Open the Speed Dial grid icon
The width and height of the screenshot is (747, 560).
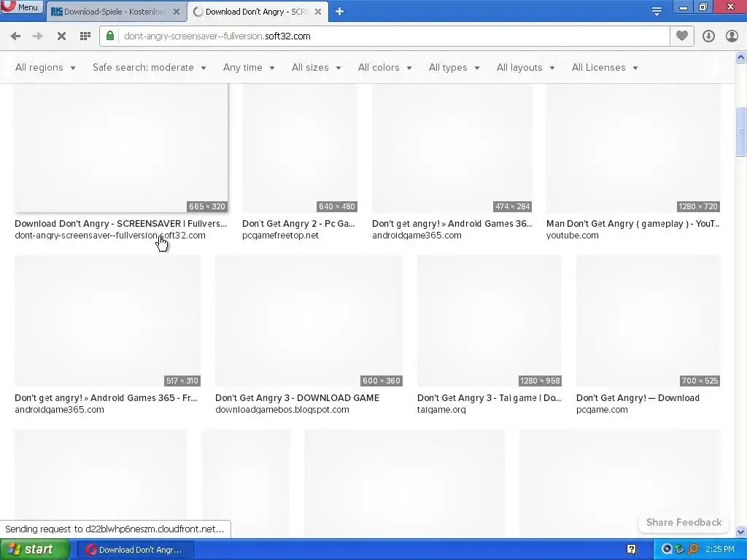[85, 36]
